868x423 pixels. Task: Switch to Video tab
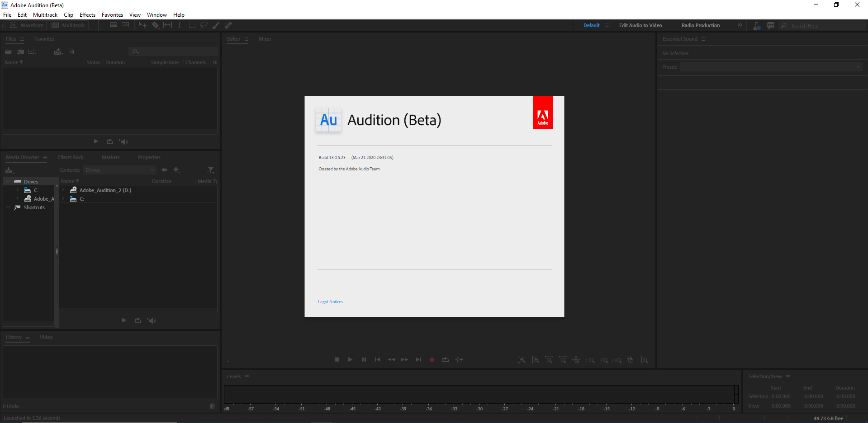(46, 337)
